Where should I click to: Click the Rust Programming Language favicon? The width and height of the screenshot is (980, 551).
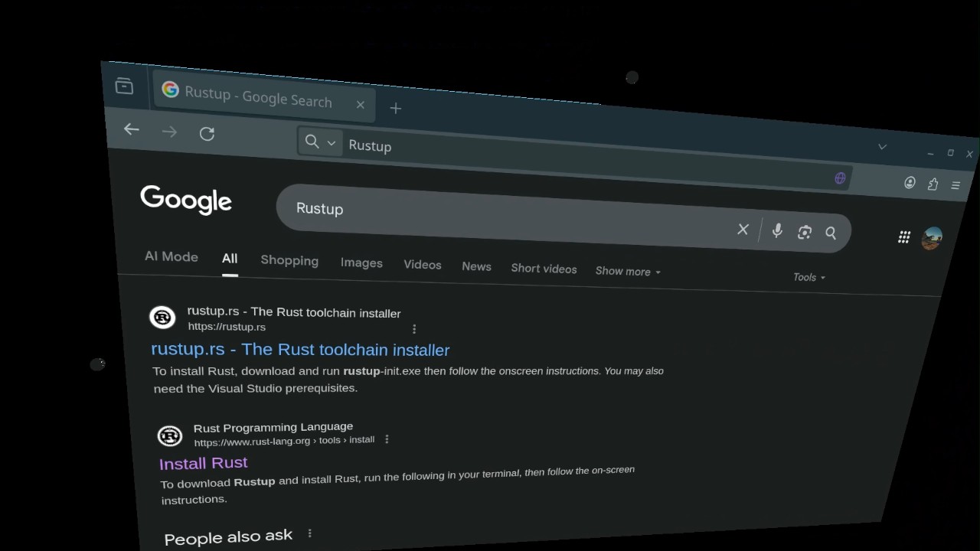point(170,435)
